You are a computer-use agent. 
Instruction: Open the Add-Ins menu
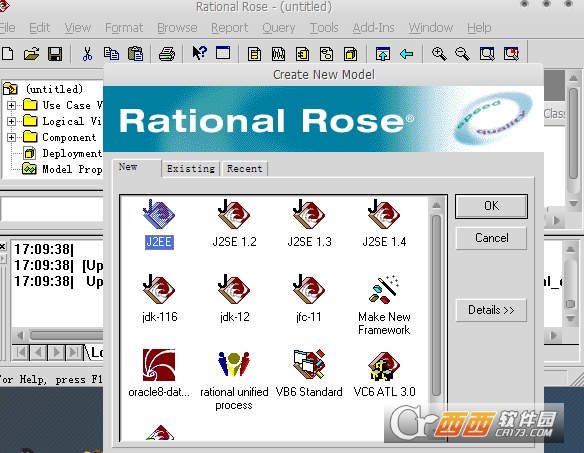[374, 28]
